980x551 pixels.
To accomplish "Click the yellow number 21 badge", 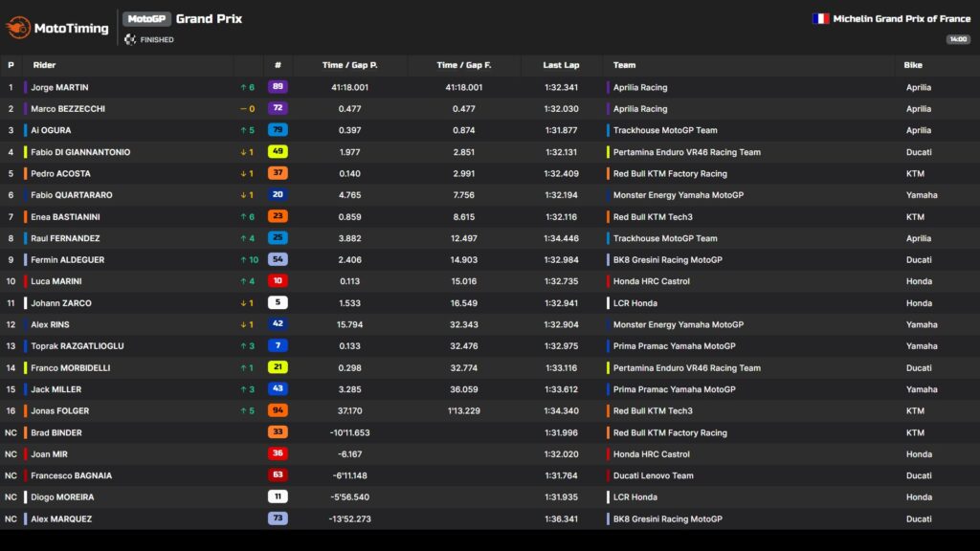I will pyautogui.click(x=278, y=367).
